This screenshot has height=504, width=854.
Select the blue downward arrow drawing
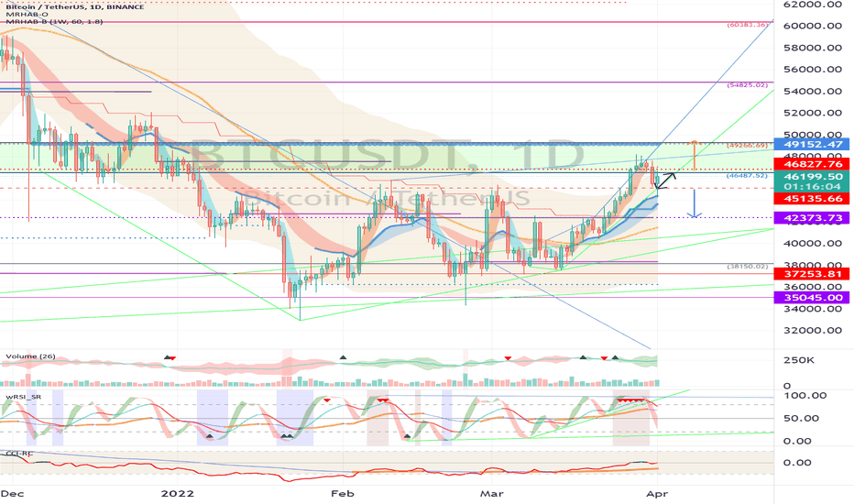[694, 203]
